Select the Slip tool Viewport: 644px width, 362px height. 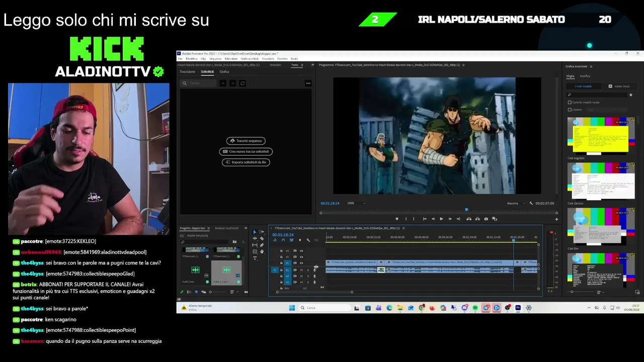click(x=255, y=245)
